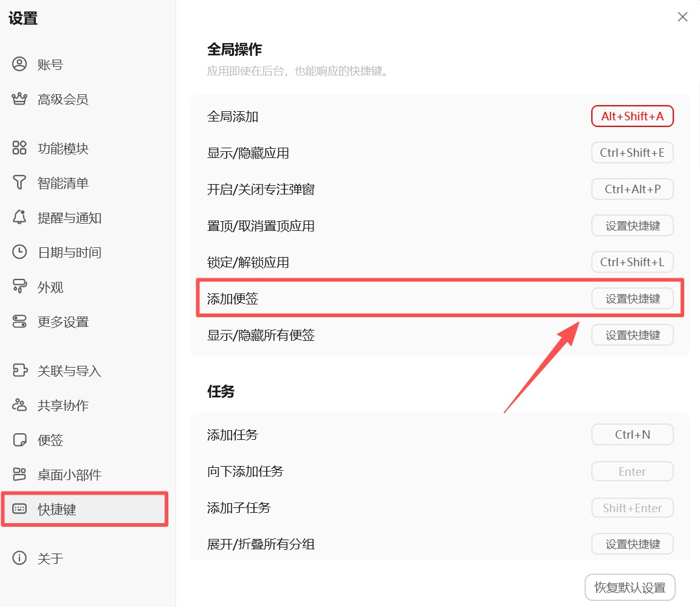Click the 恢复默认设置 button
Image resolution: width=700 pixels, height=607 pixels.
coord(630,587)
